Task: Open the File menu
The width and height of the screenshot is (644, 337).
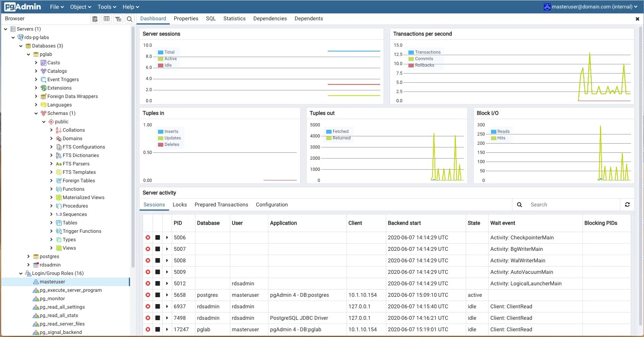Action: pos(57,7)
